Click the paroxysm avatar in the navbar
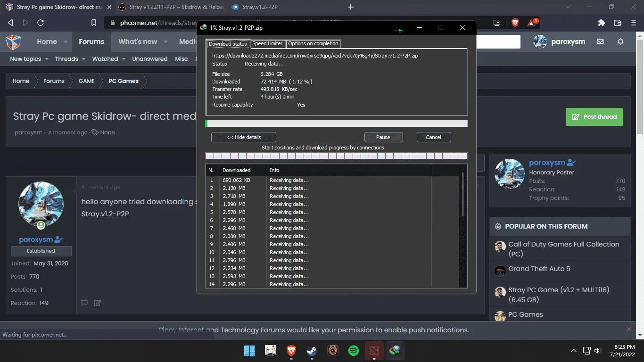Screen dimensions: 644x362 pos(540,41)
